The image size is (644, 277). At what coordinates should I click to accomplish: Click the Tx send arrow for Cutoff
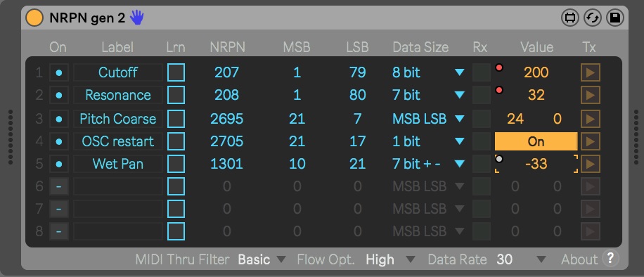coord(590,72)
